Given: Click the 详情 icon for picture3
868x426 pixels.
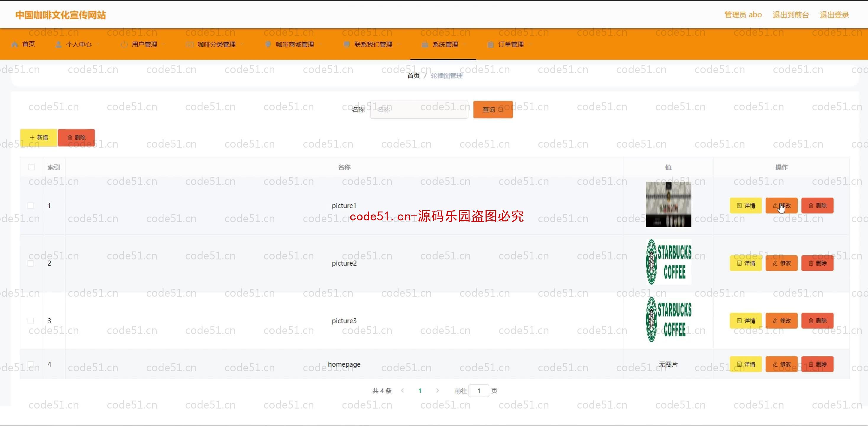Looking at the screenshot, I should click(x=747, y=320).
